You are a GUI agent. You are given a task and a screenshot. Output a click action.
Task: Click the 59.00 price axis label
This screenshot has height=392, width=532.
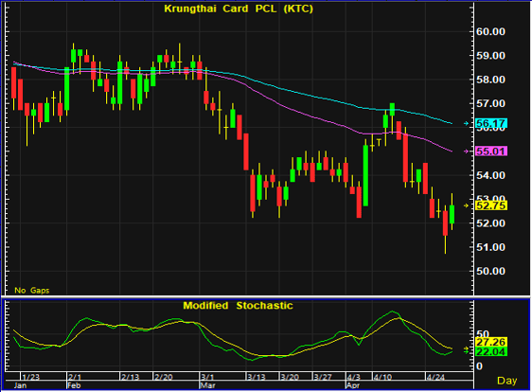pyautogui.click(x=490, y=56)
